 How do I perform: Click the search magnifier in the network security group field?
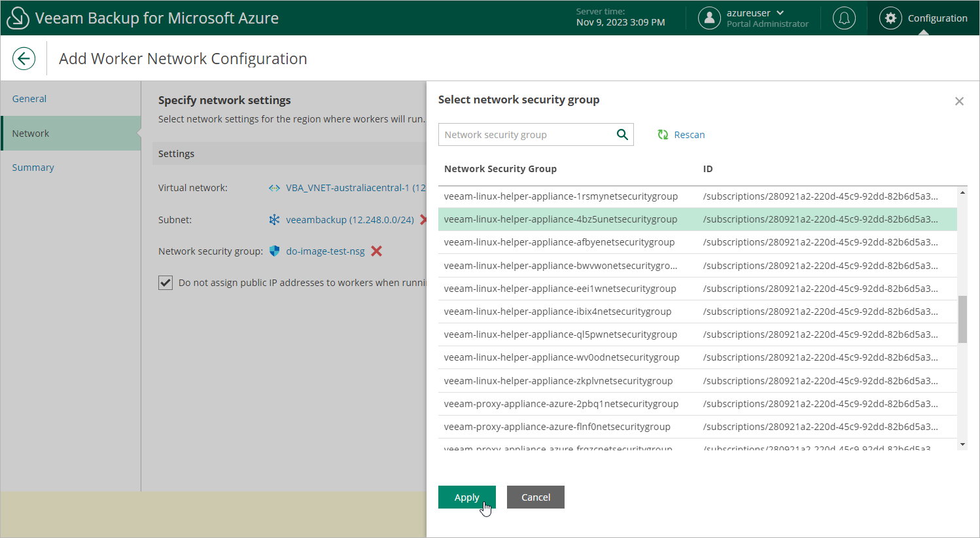click(x=622, y=135)
